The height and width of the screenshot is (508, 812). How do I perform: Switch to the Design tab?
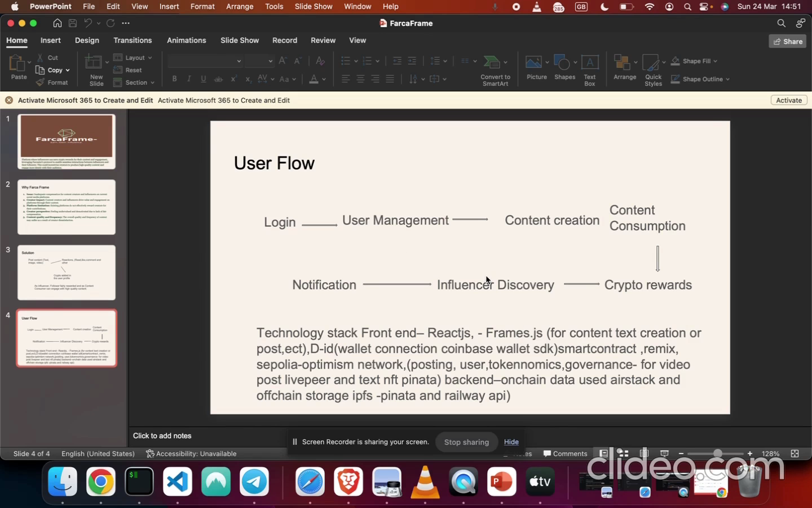tap(87, 40)
